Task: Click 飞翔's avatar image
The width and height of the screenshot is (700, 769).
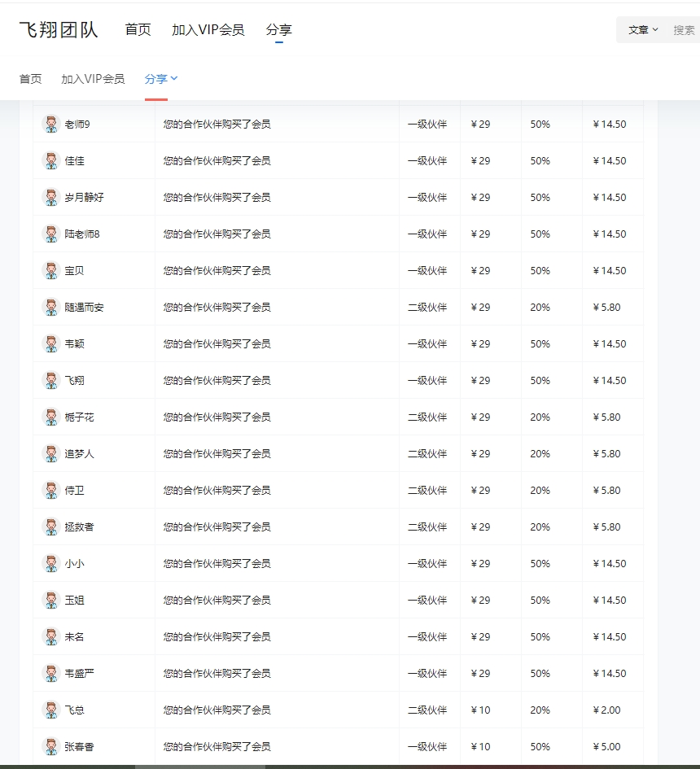Action: click(50, 380)
